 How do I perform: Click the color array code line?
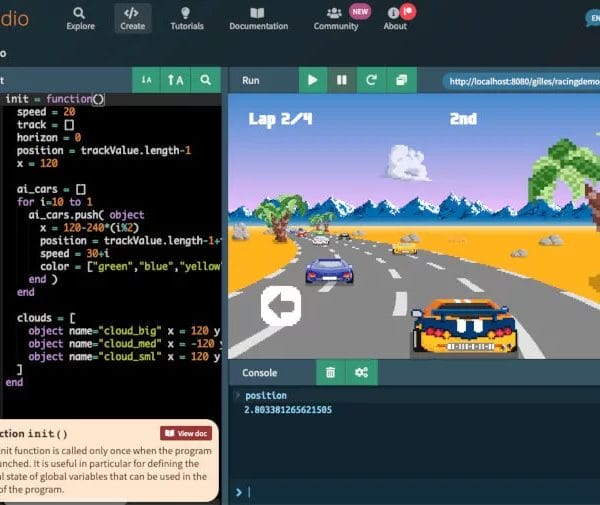point(130,266)
